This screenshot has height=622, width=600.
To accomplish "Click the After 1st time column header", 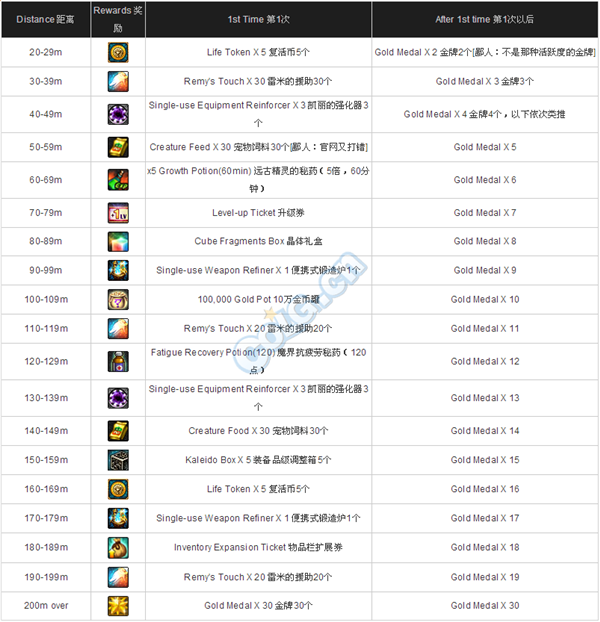I will pos(485,19).
